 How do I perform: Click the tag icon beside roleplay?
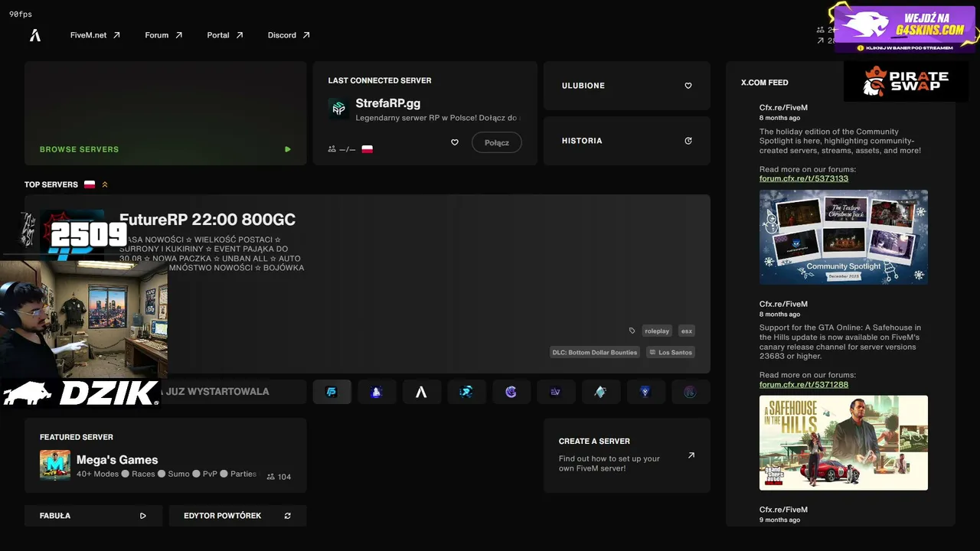[632, 331]
